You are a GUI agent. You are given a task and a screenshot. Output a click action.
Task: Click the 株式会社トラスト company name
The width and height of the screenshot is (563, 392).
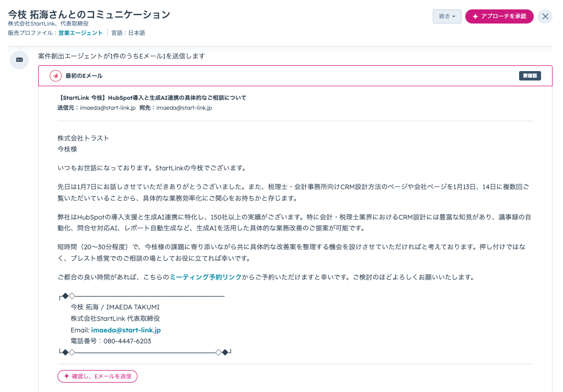click(83, 138)
